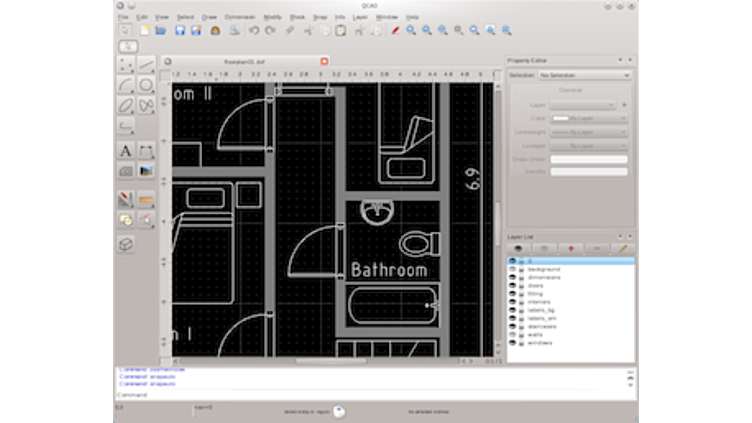The width and height of the screenshot is (752, 423).
Task: Open the Lineweight dropdown
Action: pyautogui.click(x=588, y=131)
